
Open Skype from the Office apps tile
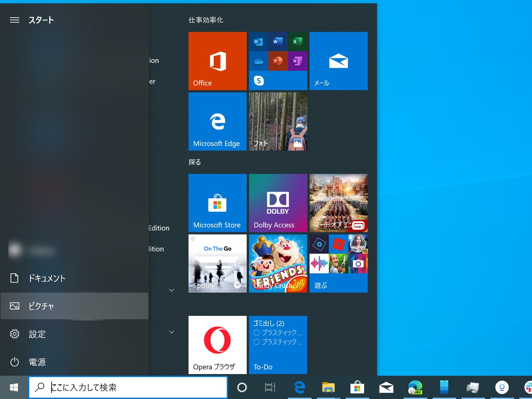259,80
